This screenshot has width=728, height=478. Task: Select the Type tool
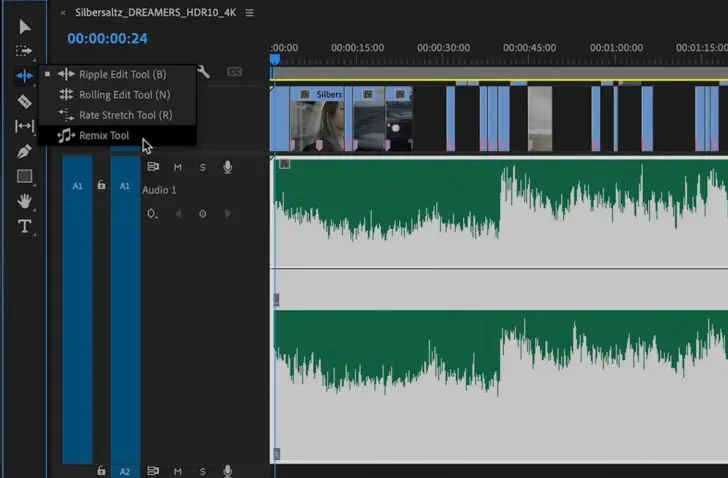click(x=24, y=226)
